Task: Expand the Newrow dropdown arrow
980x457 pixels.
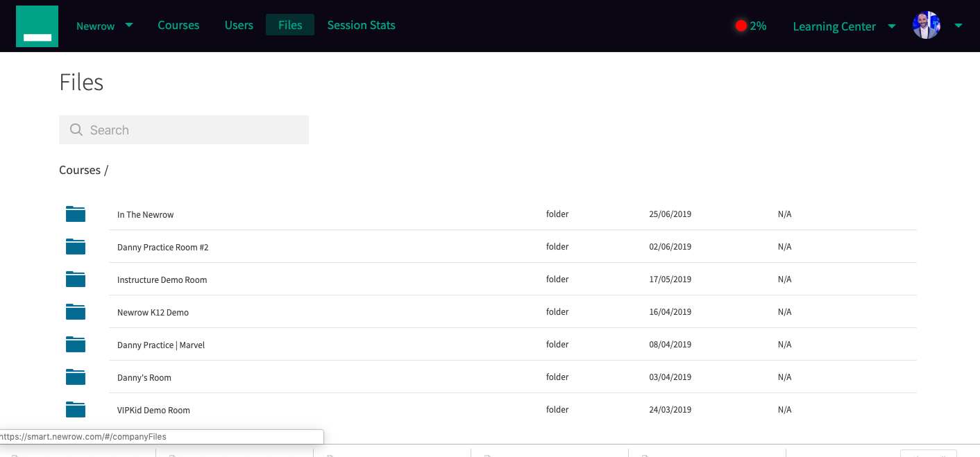Action: pyautogui.click(x=129, y=25)
